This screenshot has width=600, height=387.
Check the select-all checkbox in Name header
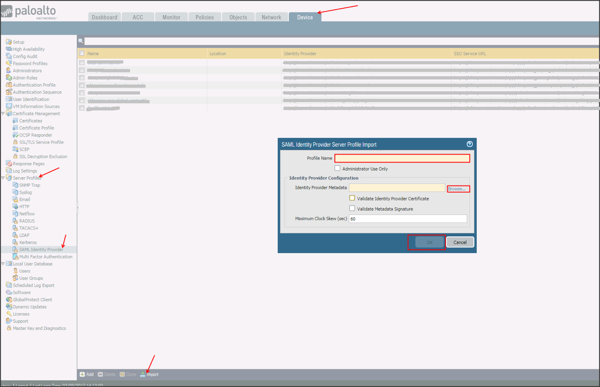(x=82, y=53)
